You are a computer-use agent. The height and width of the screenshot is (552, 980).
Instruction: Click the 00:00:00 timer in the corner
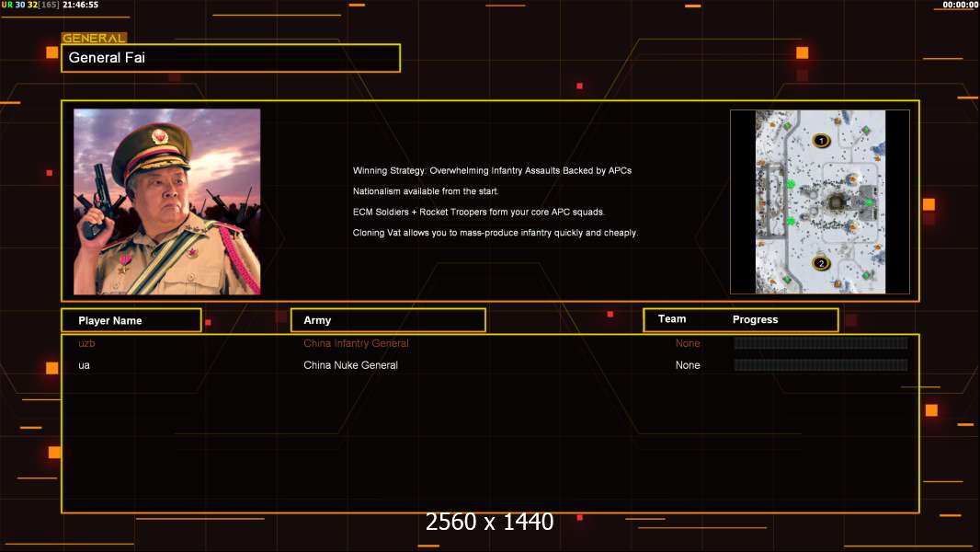(x=961, y=5)
